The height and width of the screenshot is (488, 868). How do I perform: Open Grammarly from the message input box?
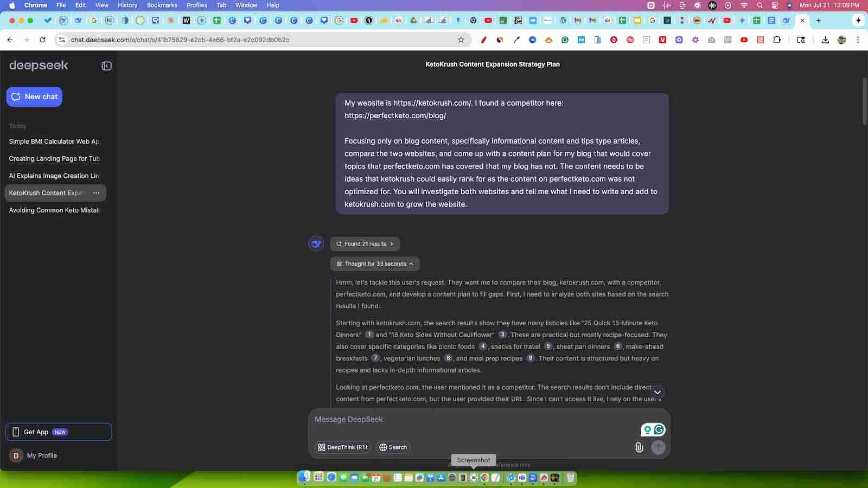pos(658,429)
